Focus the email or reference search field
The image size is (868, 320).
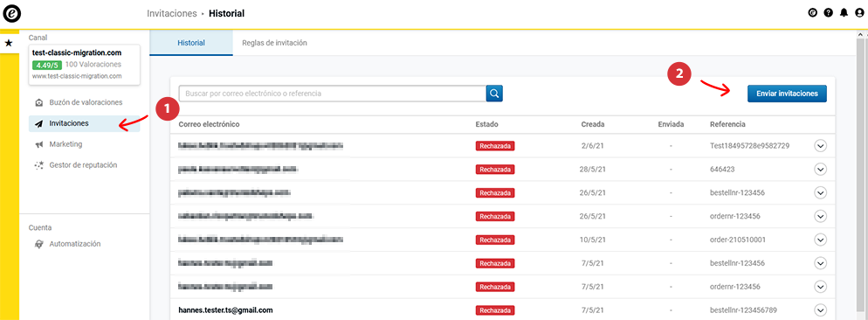[333, 94]
